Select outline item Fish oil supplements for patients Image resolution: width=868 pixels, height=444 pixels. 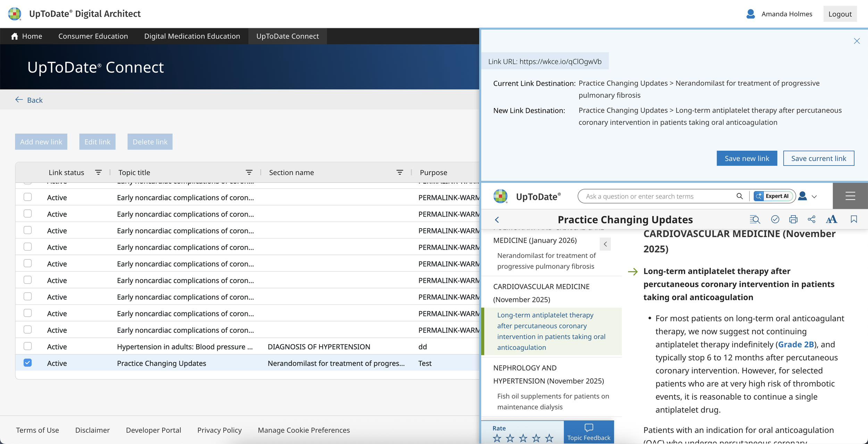click(x=553, y=401)
